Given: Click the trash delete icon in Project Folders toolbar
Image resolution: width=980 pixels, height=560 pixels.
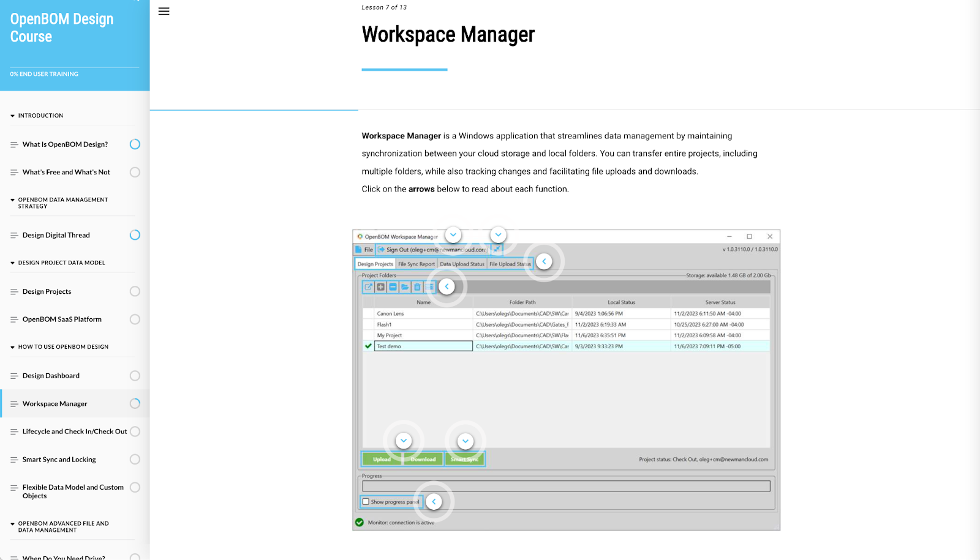Looking at the screenshot, I should tap(417, 287).
